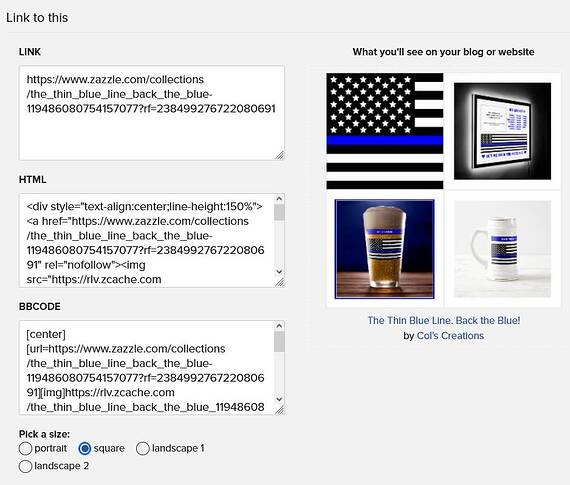Click the HTML box scrollbar thumb
This screenshot has height=485, width=570.
point(279,213)
